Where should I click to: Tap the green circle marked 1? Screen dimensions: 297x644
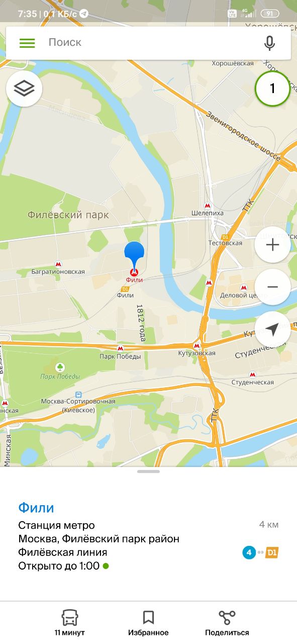click(x=272, y=89)
